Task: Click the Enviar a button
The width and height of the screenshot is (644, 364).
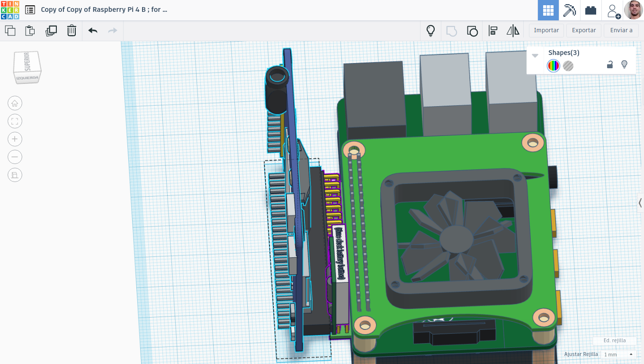Action: pos(621,30)
